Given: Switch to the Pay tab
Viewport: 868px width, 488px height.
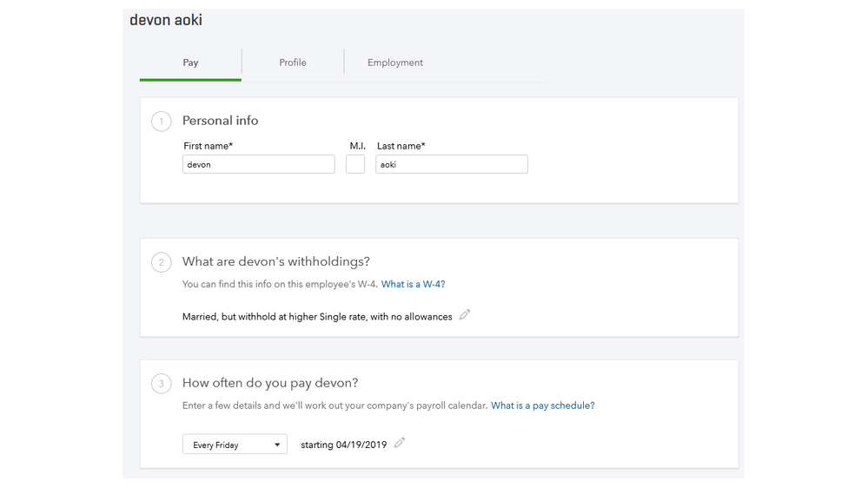Looking at the screenshot, I should coord(190,63).
